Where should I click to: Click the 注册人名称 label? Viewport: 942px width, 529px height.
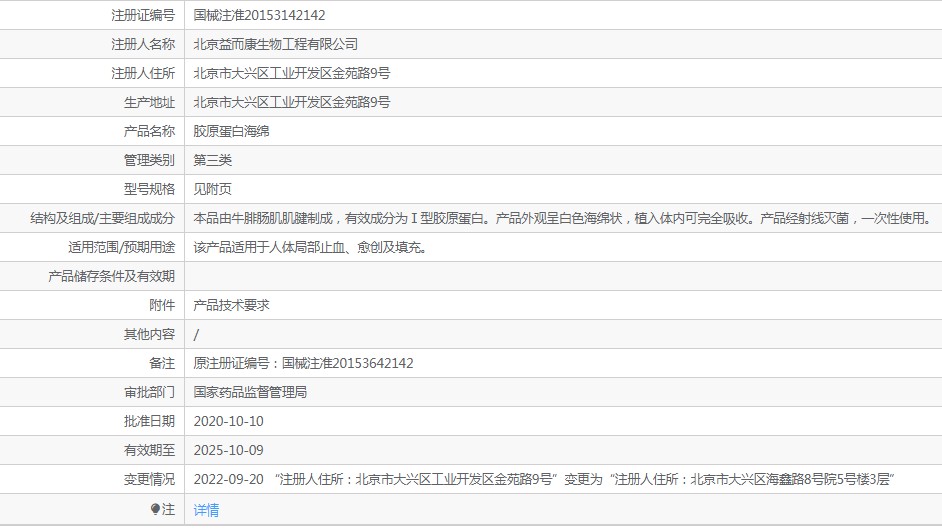[x=143, y=44]
